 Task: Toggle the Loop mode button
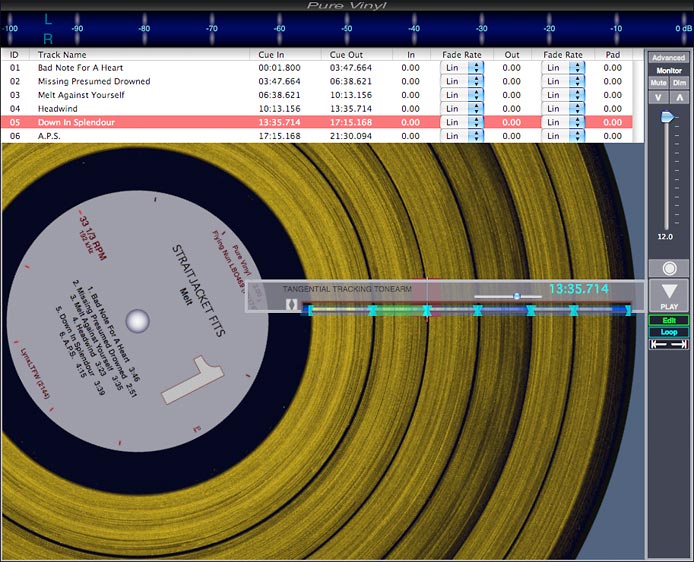[669, 332]
